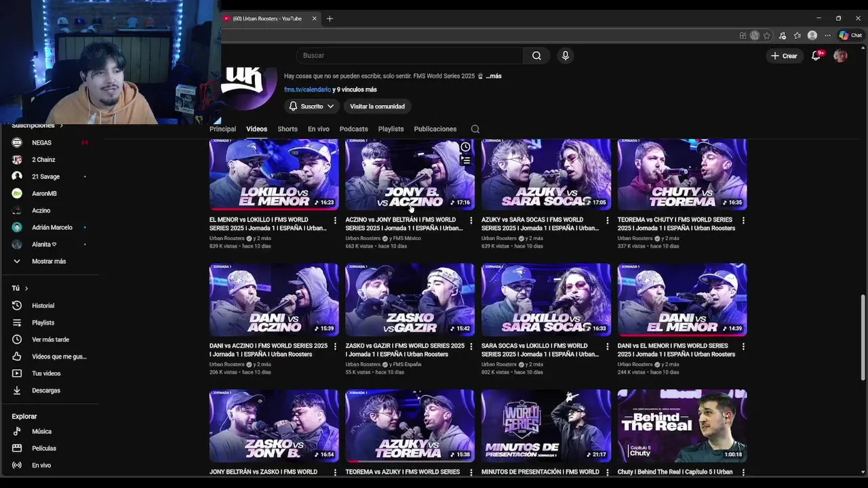Open the channel En vivo tab
Viewport: 868px width, 488px height.
[319, 129]
